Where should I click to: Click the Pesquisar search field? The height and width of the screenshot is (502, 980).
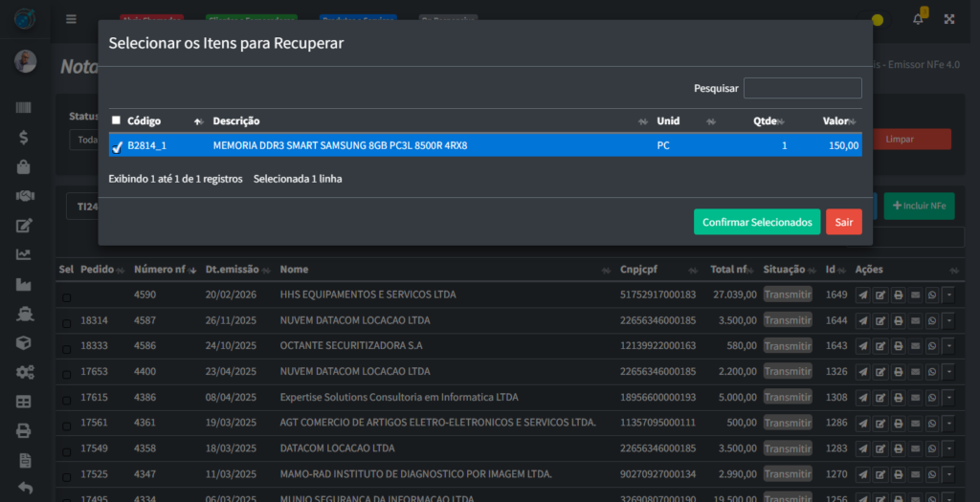[802, 88]
